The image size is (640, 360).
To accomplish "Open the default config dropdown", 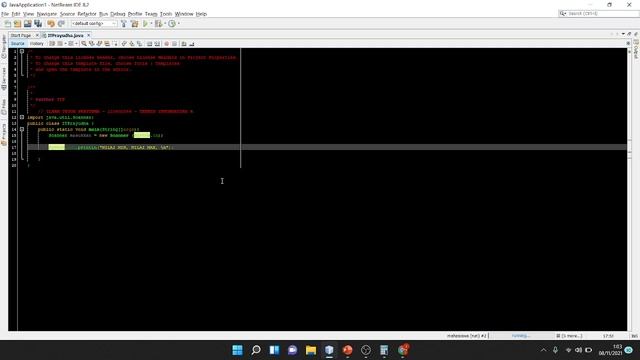I will (x=94, y=24).
